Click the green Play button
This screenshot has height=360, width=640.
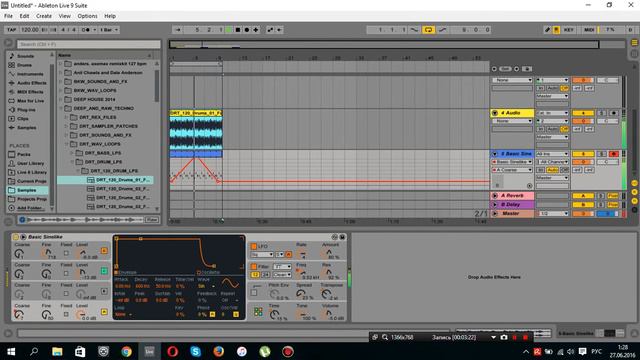tap(229, 30)
